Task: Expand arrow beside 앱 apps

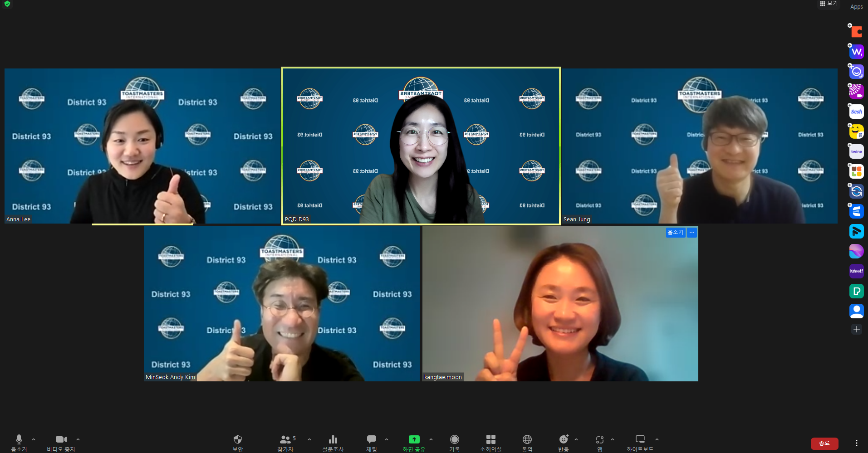Action: coord(613,439)
